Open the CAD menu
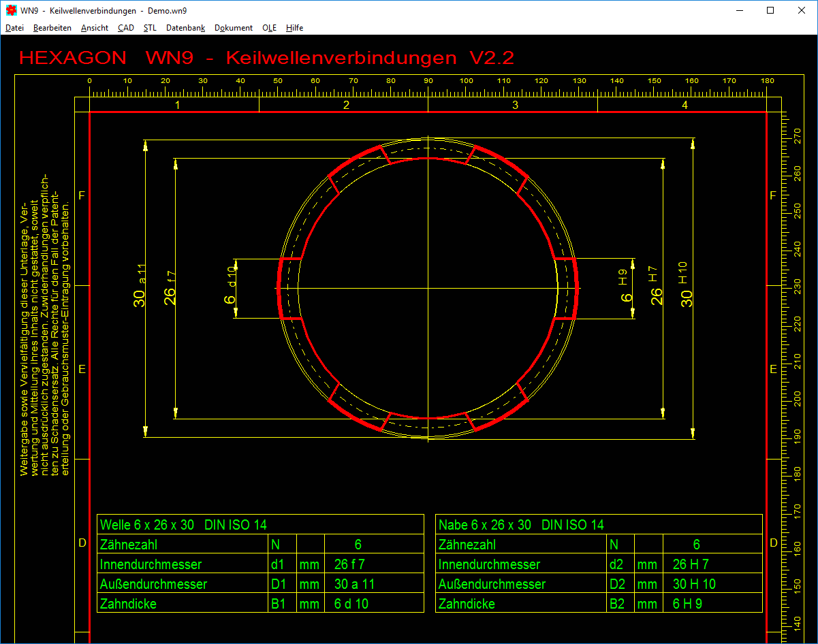The image size is (818, 644). tap(125, 28)
